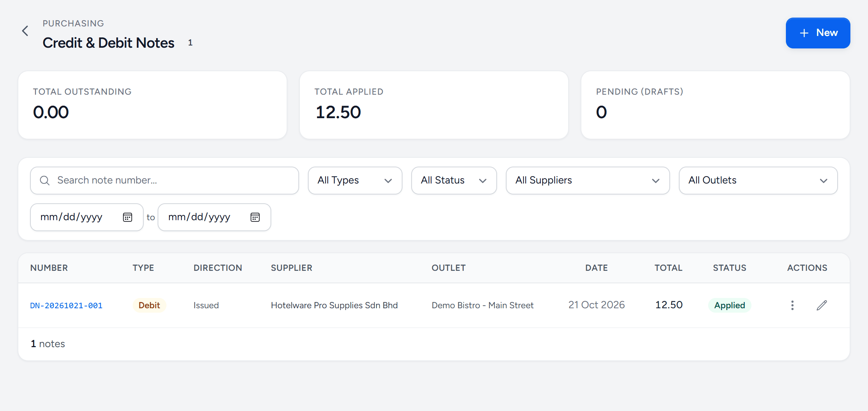868x411 pixels.
Task: Click the 12.50 total in the table row
Action: (x=669, y=305)
